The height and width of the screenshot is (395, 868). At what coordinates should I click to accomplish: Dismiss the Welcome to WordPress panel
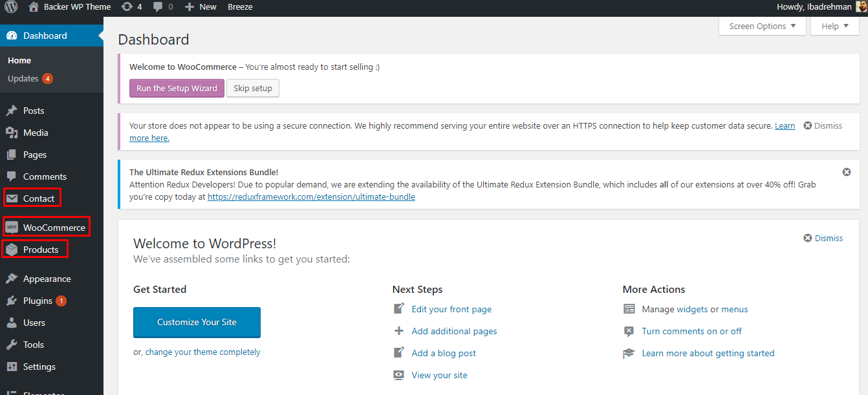click(823, 238)
